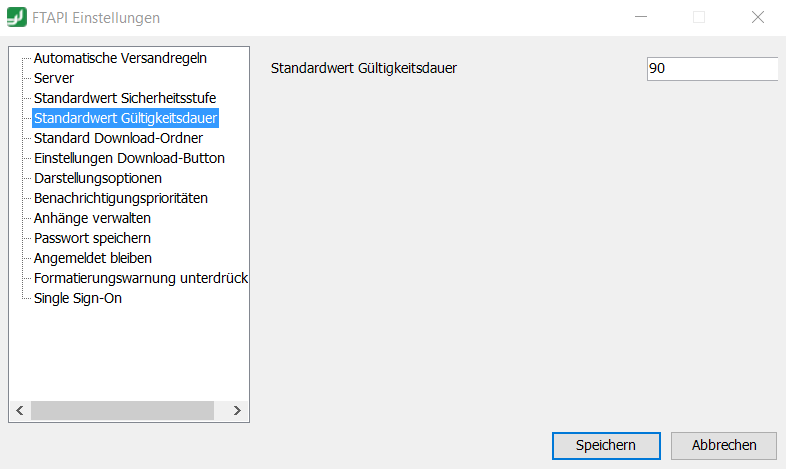Select Benachrichtigungsprioritäten in the list
This screenshot has height=469, width=786.
[121, 198]
